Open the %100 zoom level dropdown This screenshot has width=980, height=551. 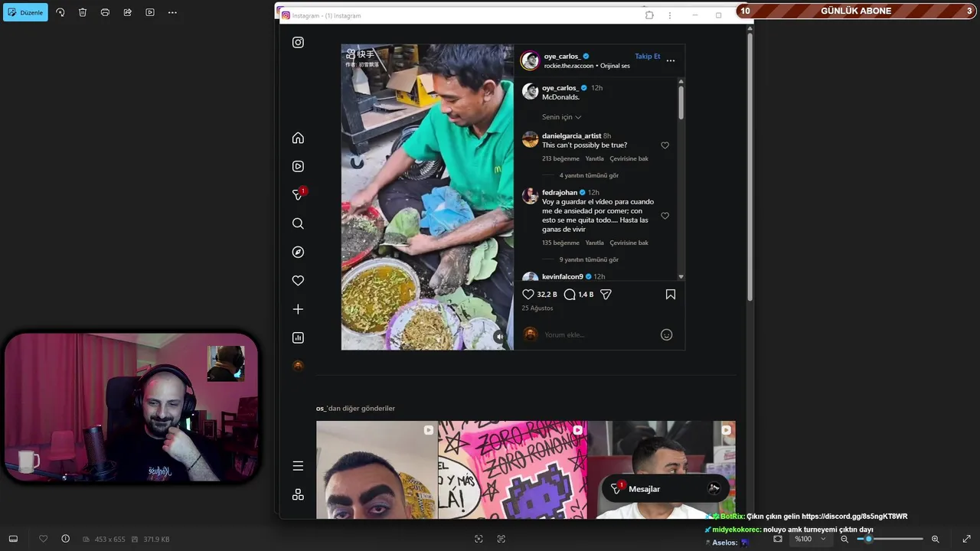(810, 539)
